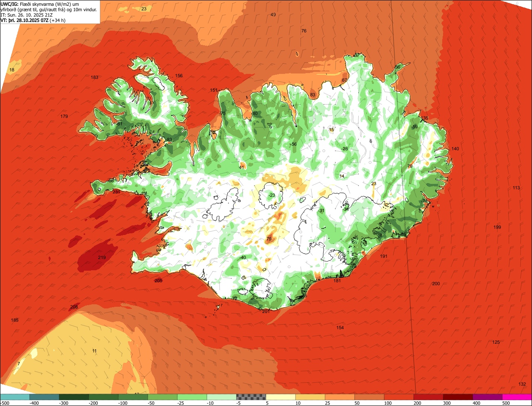
Task: Click the 'IT: Sun. 26. 10. 2025 21Z' line
Action: pyautogui.click(x=27, y=15)
